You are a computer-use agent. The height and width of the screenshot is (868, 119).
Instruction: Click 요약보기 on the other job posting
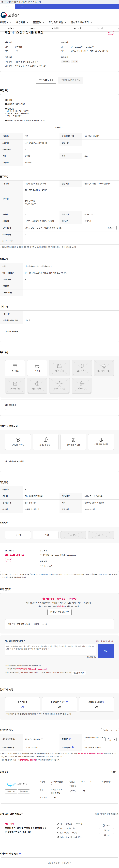click(x=107, y=830)
